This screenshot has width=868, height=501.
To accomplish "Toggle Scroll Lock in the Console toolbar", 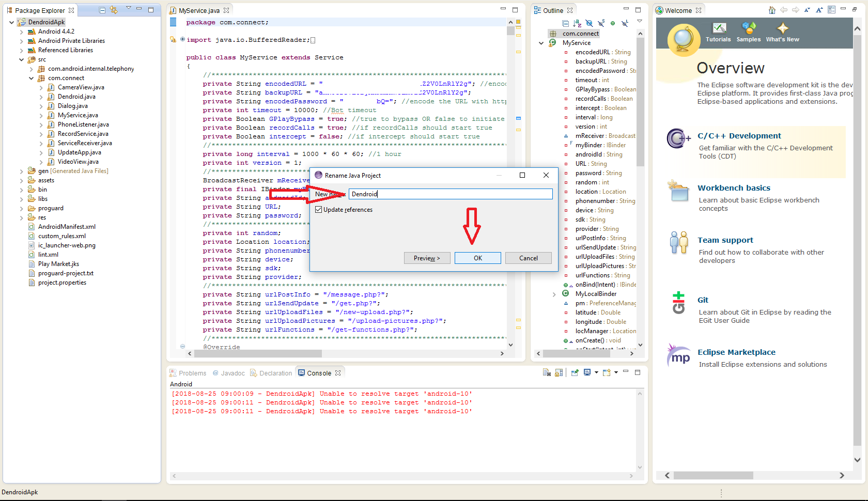I will pos(559,372).
